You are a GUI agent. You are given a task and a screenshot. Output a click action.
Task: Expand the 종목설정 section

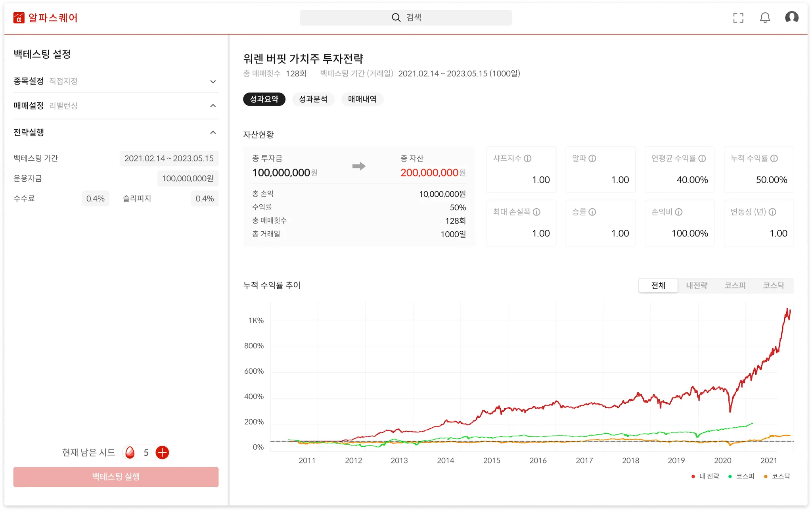(x=213, y=81)
